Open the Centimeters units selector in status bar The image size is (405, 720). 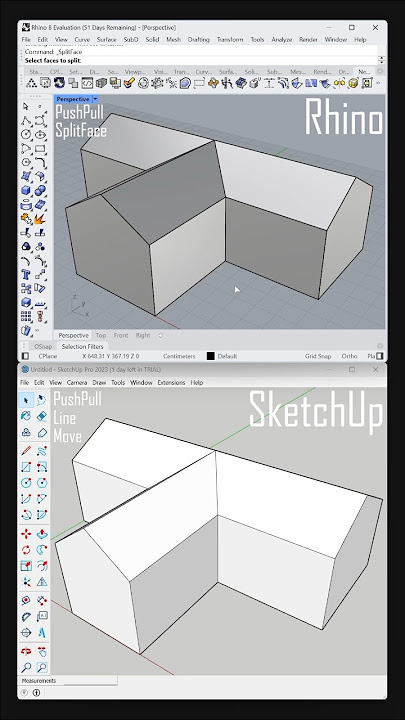pyautogui.click(x=179, y=356)
